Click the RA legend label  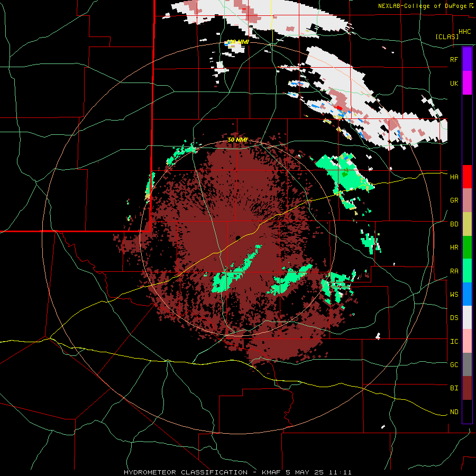(454, 271)
